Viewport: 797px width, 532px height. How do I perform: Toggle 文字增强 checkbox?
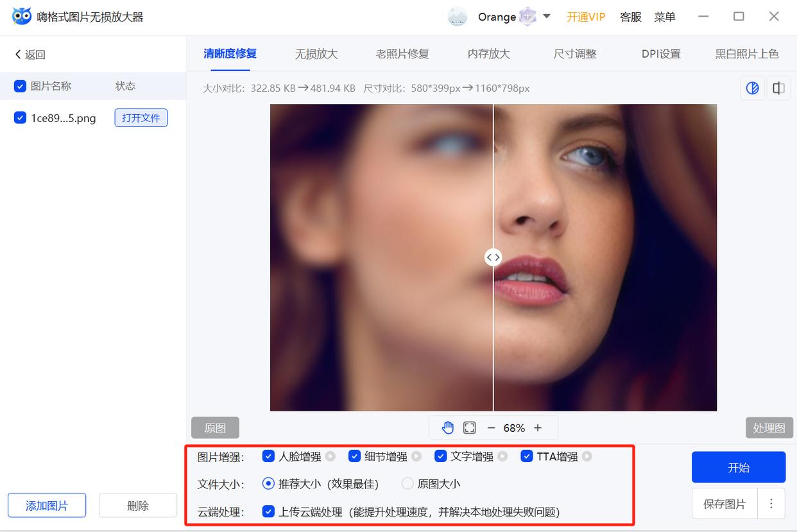click(440, 456)
